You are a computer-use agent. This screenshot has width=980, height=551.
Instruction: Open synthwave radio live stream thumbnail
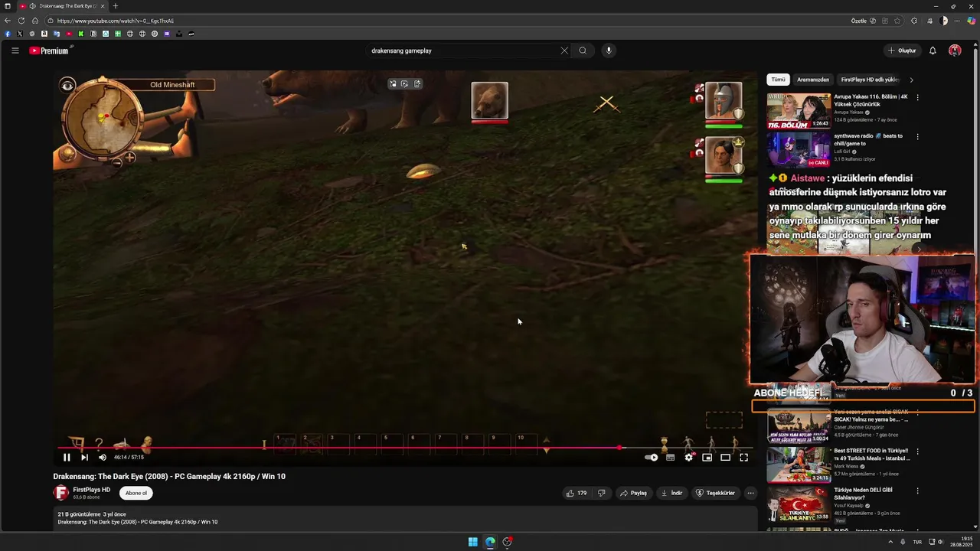coord(799,149)
